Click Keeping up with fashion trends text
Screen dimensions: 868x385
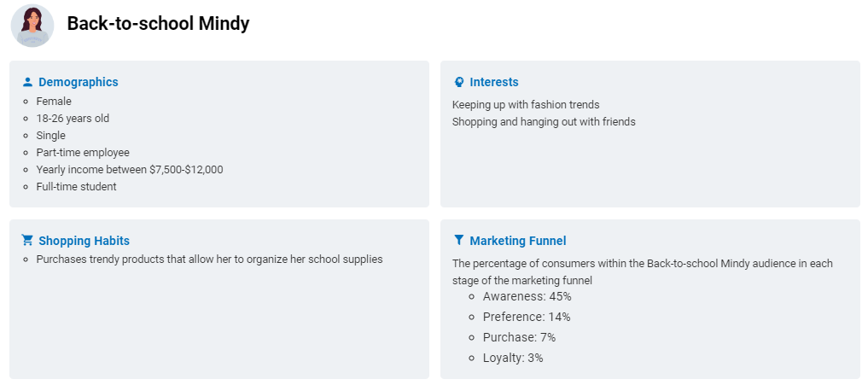(526, 105)
